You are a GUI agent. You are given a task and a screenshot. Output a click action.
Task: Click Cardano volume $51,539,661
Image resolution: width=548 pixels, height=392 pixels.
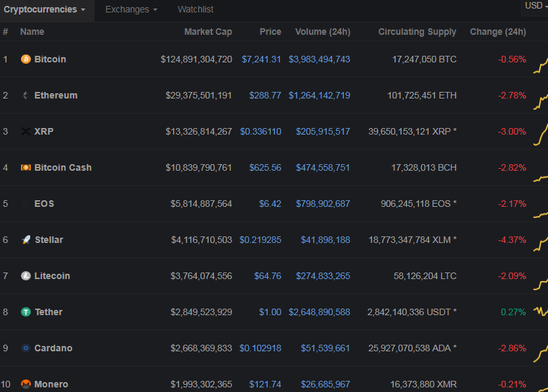click(x=326, y=348)
